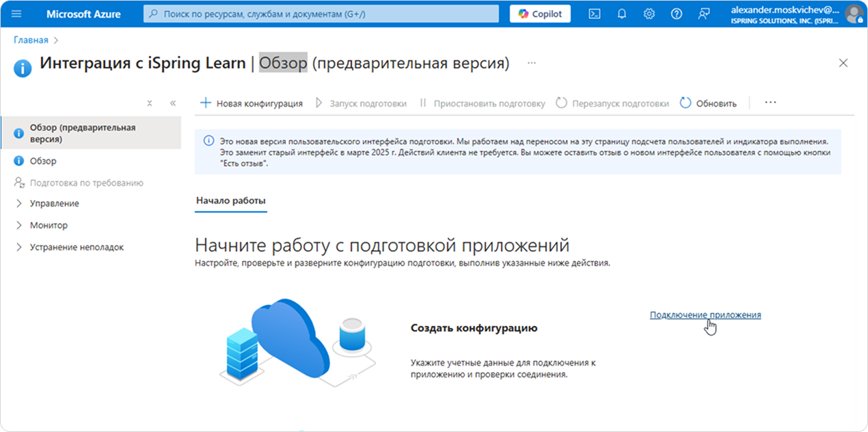Open the notifications bell
The image size is (868, 432).
(x=622, y=14)
